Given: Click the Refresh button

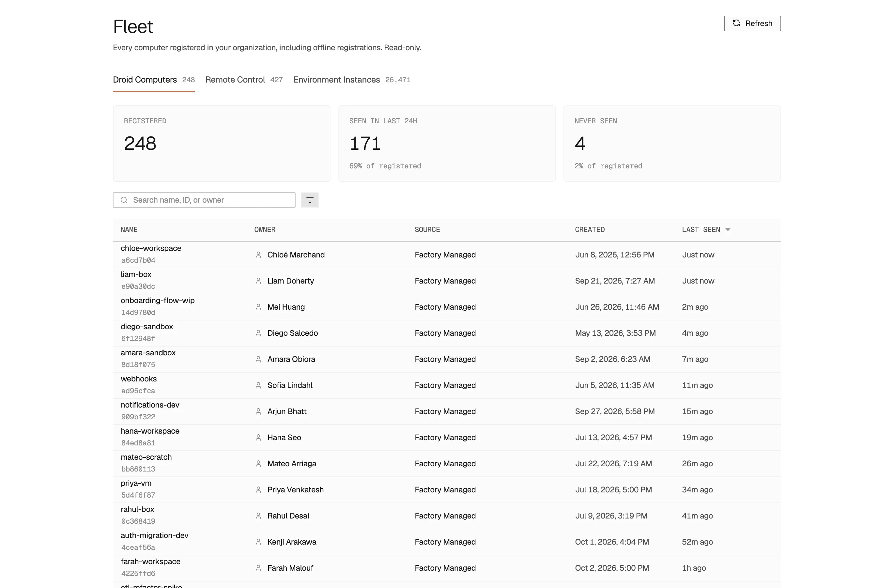Looking at the screenshot, I should click(752, 23).
